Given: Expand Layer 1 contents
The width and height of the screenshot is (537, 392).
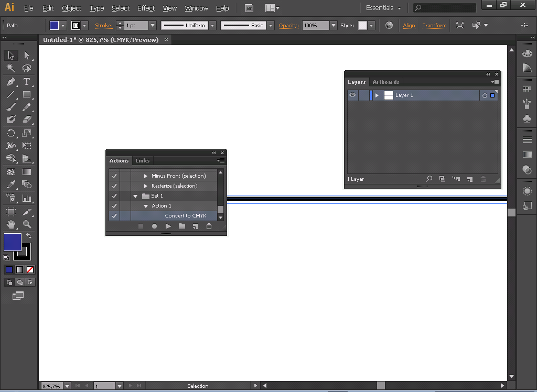Looking at the screenshot, I should click(377, 95).
